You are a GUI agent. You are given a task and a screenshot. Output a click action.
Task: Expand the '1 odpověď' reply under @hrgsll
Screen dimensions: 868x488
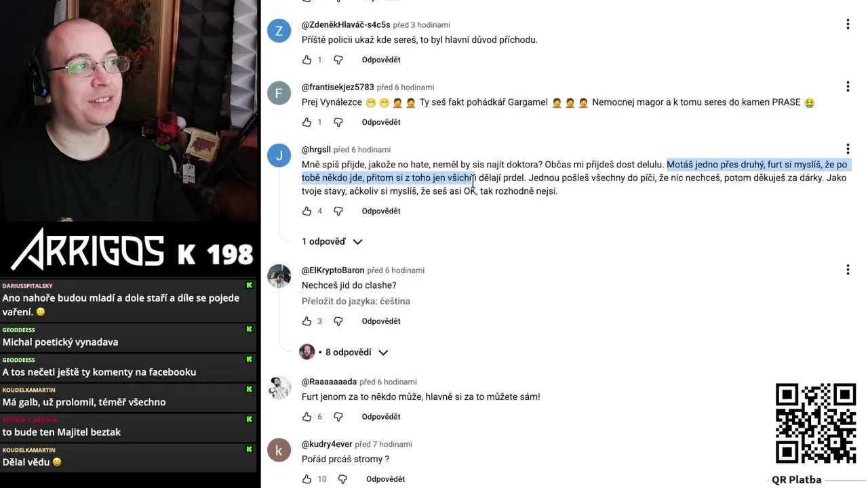click(x=332, y=241)
